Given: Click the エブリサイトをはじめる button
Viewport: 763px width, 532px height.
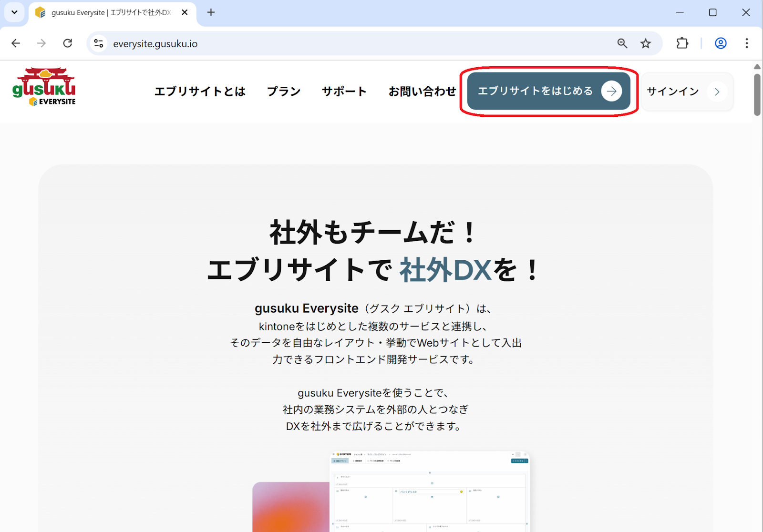Looking at the screenshot, I should (549, 91).
